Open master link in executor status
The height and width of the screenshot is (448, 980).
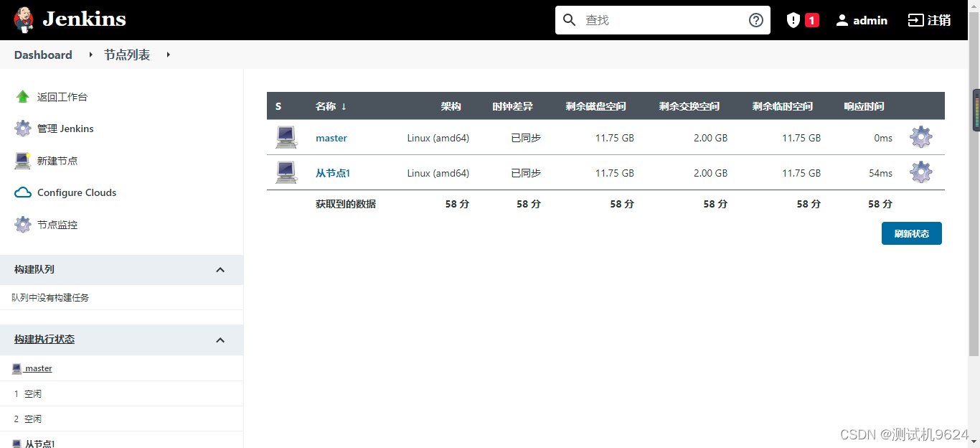(x=39, y=368)
